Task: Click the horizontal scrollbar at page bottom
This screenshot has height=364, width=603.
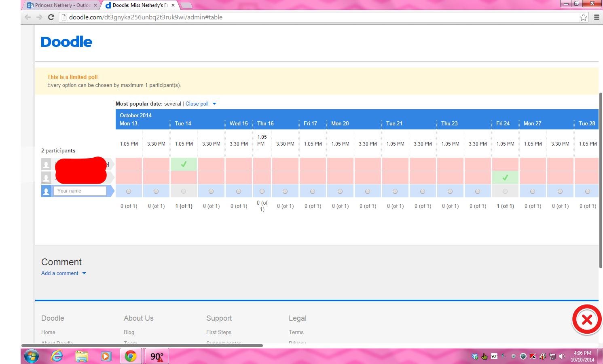Action: pyautogui.click(x=142, y=345)
